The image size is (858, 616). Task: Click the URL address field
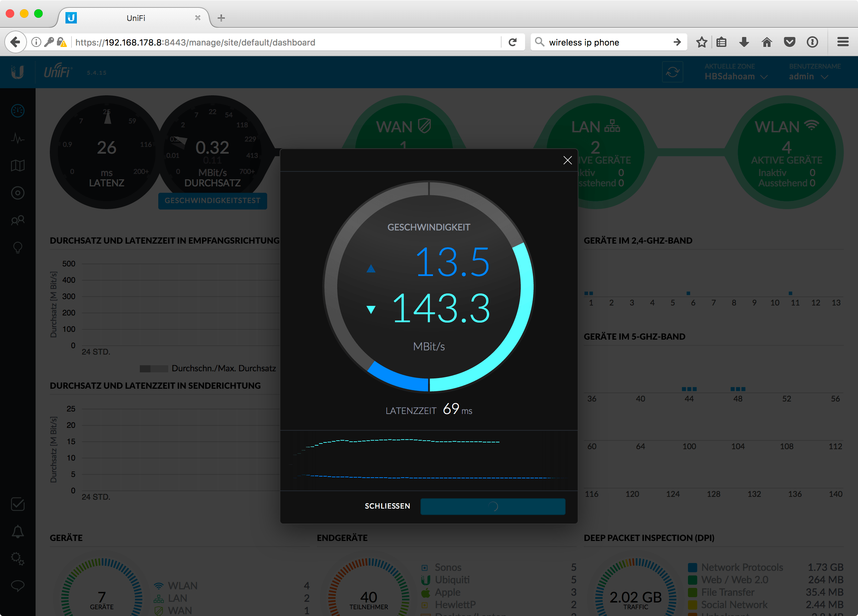click(x=286, y=42)
